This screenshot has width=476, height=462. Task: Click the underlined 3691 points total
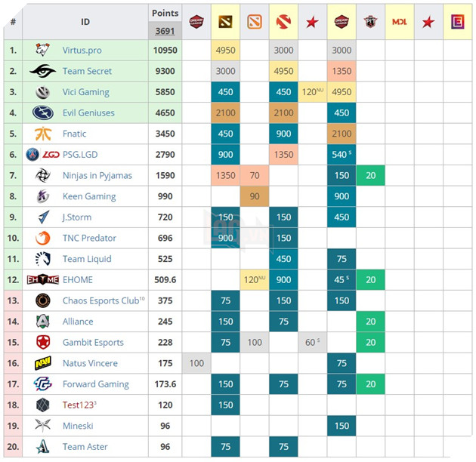pyautogui.click(x=165, y=32)
